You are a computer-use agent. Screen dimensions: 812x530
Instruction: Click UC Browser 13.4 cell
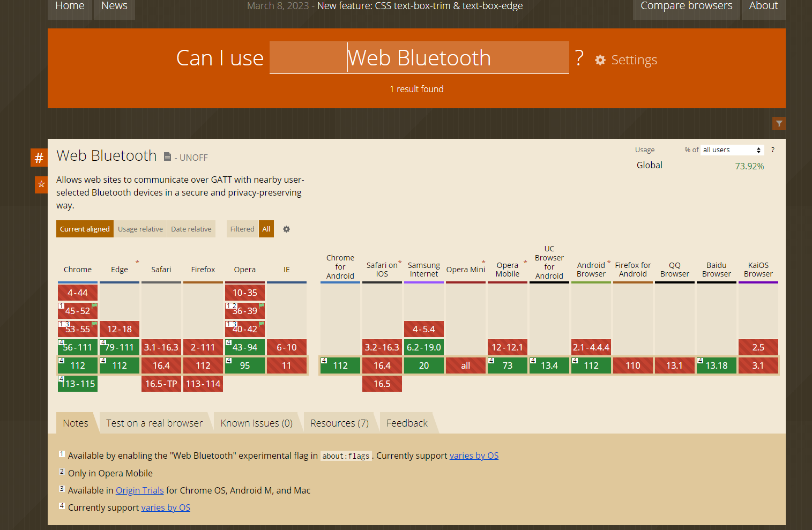pos(549,365)
